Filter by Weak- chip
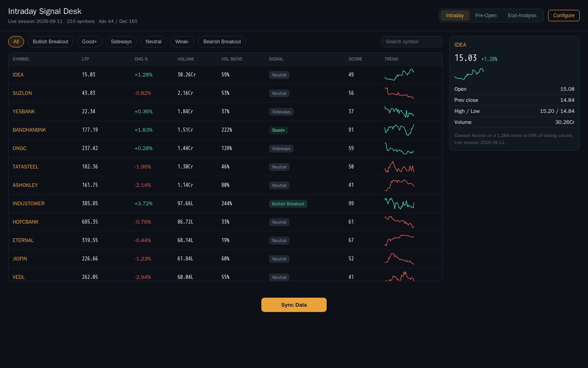 182,42
